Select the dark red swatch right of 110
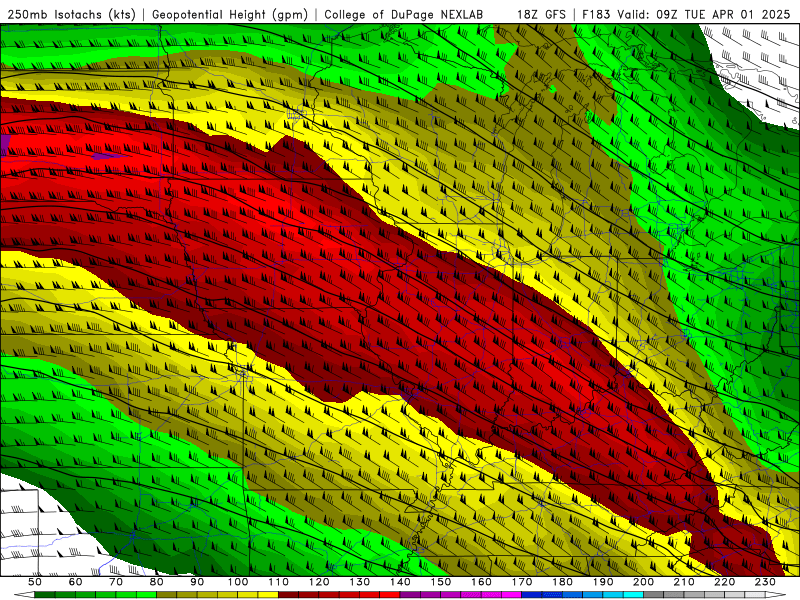Viewport: 800px width, 600px height. coord(288,594)
